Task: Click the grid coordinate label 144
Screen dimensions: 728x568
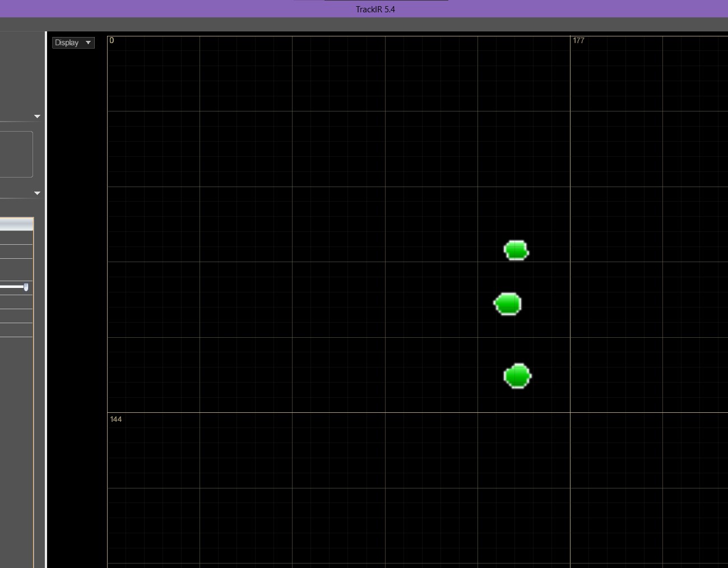Action: pos(116,419)
